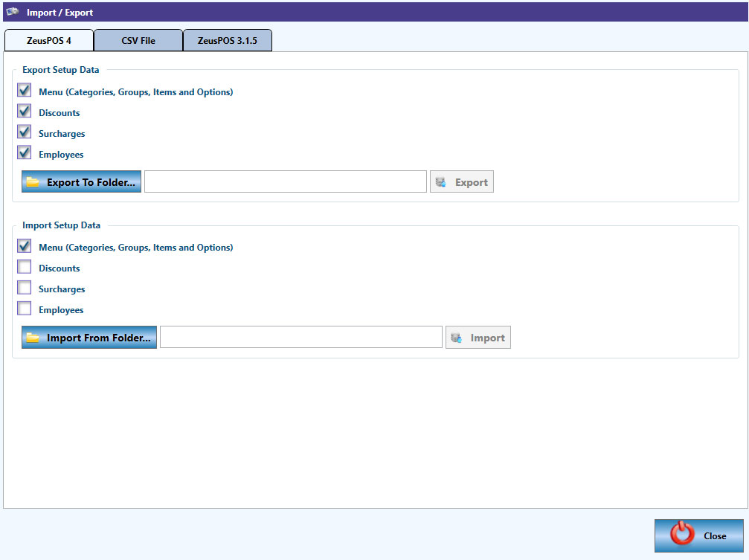
Task: Close the Import / Export dialog
Action: point(699,535)
